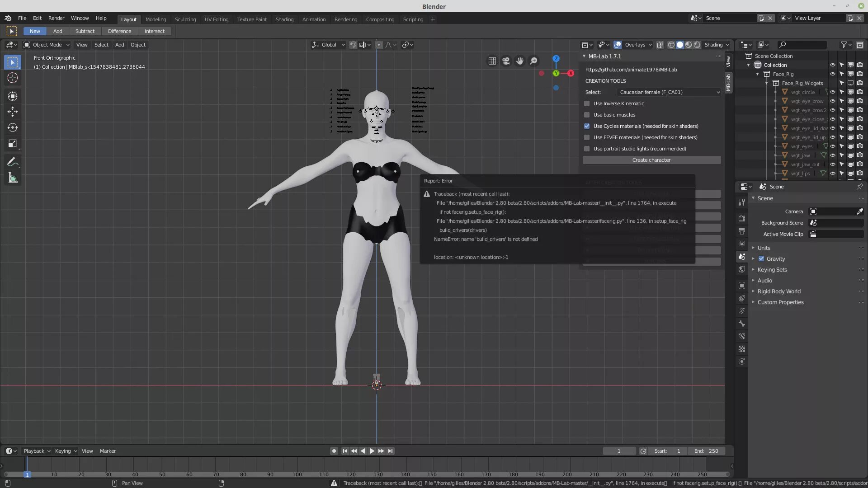The image size is (868, 488).
Task: Click the outliner search field
Action: pos(802,44)
